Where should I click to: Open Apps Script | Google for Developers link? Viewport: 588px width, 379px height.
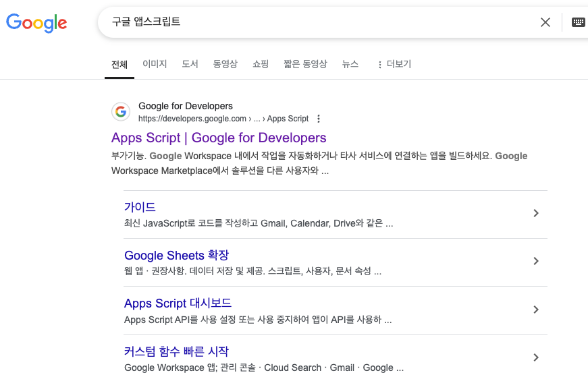tap(219, 138)
